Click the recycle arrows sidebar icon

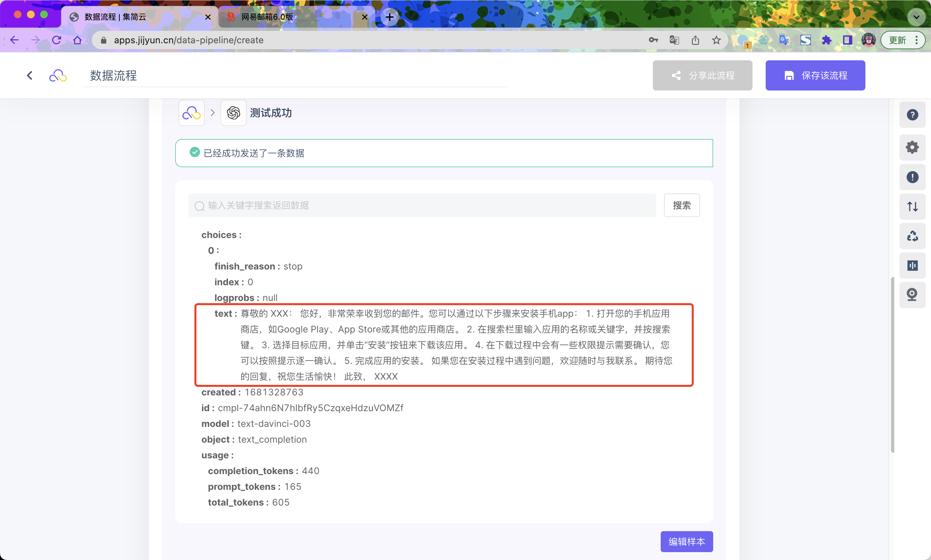pyautogui.click(x=912, y=236)
